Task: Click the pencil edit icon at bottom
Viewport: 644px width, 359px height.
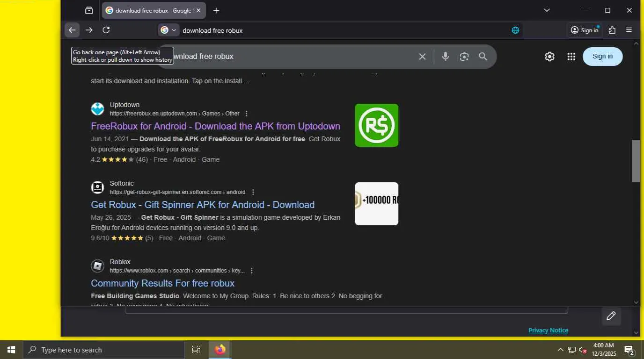Action: point(611,316)
